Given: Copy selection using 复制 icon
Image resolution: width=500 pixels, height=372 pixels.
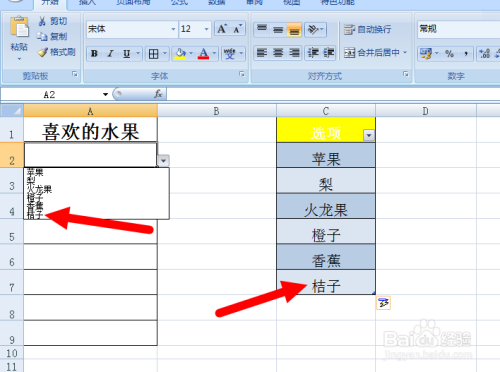Looking at the screenshot, I should point(42,36).
